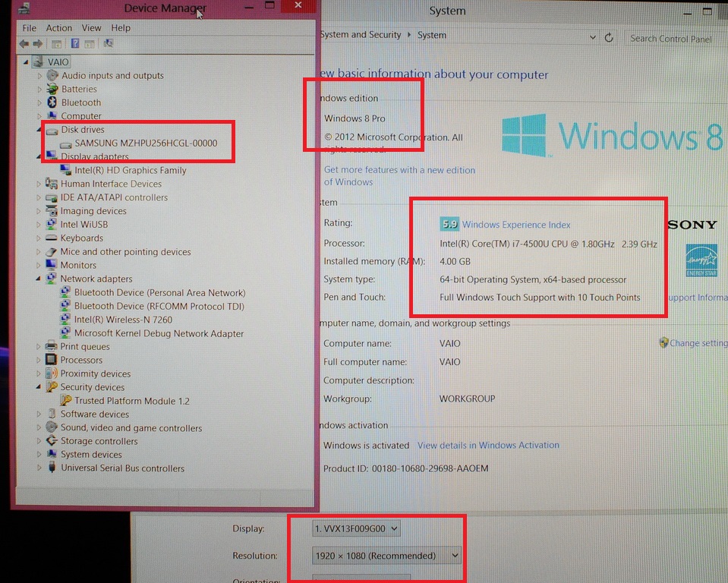
Task: Click Get more features with a new edition link
Action: tap(399, 176)
